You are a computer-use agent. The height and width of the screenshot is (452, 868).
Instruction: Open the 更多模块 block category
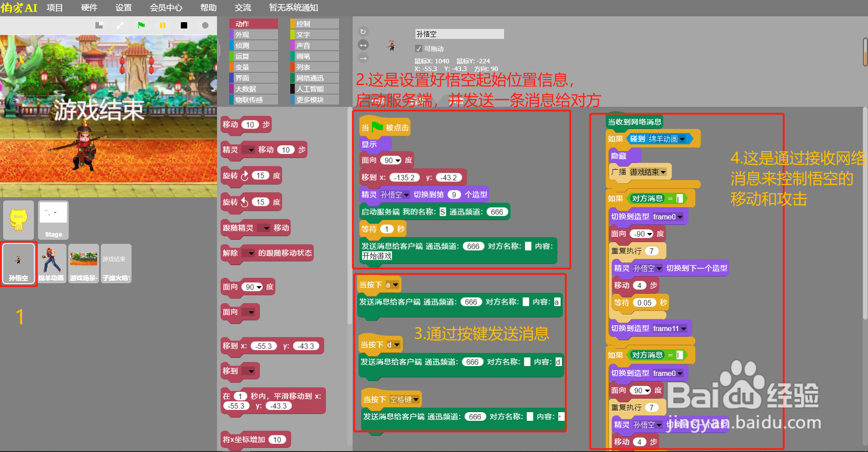(315, 100)
